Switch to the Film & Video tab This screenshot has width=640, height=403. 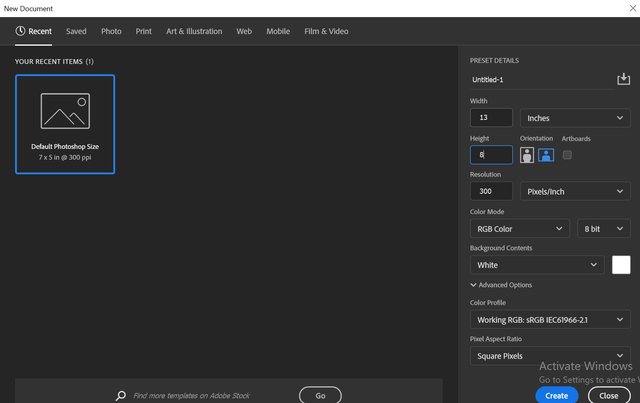point(326,31)
